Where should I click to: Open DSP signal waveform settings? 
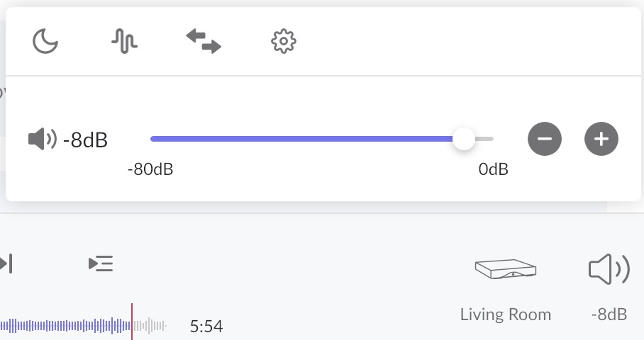click(x=124, y=41)
